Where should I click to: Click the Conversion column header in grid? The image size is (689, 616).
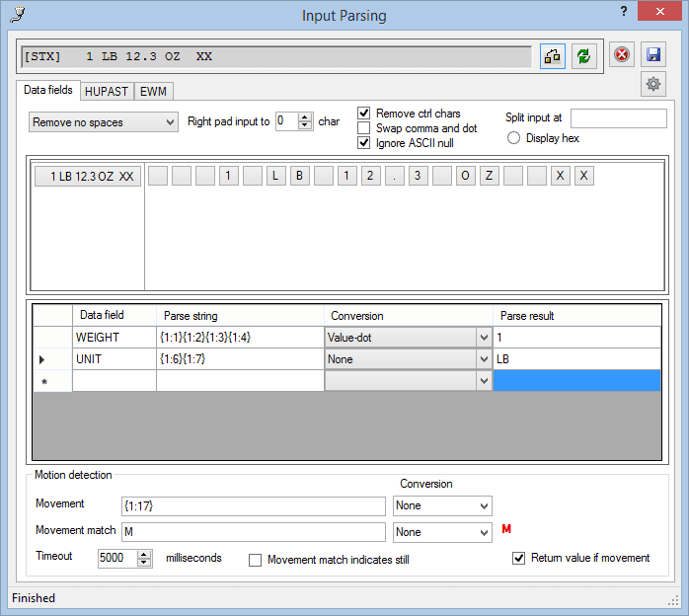click(x=409, y=316)
